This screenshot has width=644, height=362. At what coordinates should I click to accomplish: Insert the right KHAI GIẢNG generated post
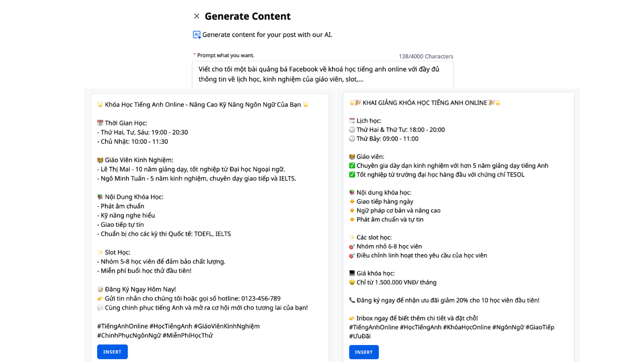pos(363,352)
